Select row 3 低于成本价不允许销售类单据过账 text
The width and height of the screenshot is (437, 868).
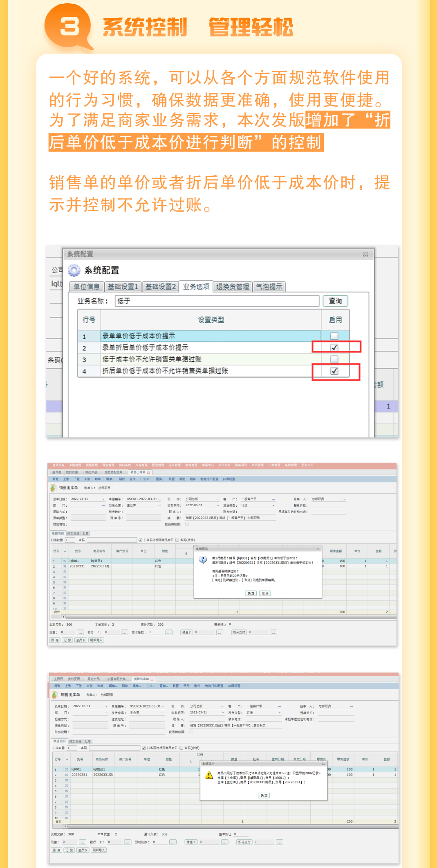click(x=152, y=359)
